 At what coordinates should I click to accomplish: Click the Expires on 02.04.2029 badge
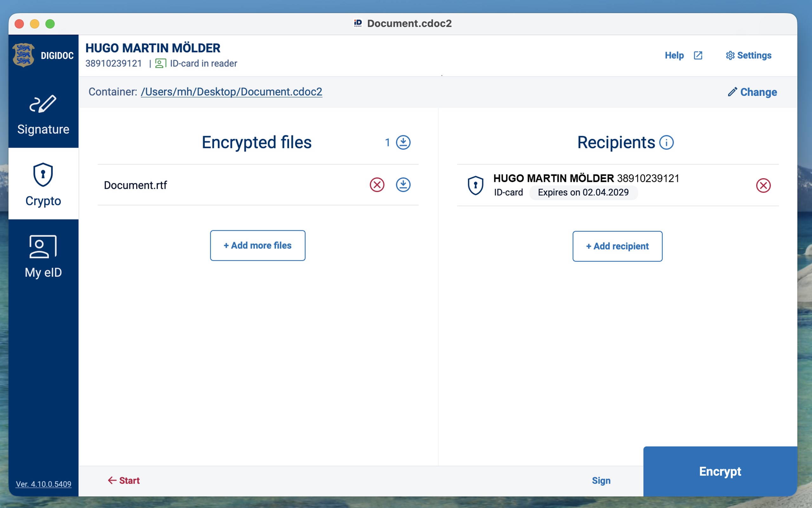(x=584, y=192)
